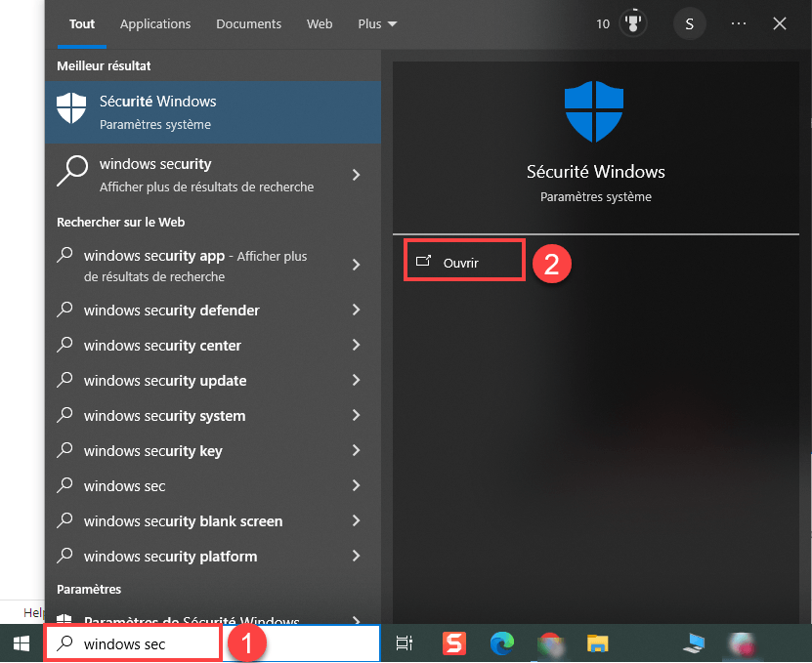Open the three-dot options menu
The width and height of the screenshot is (812, 663).
[x=739, y=23]
